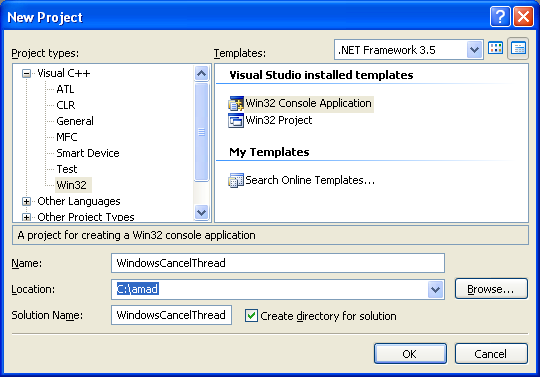Click the Solution Name input field
540x377 pixels.
171,315
